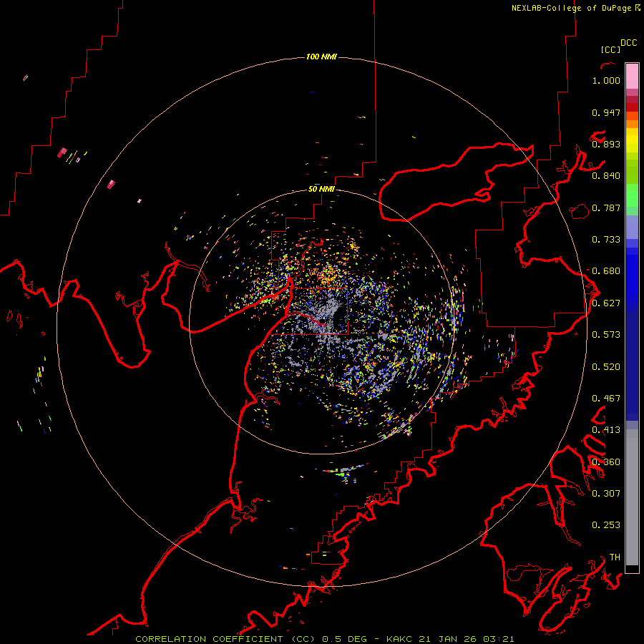Click the gray lower segment of color scale

tap(632, 497)
